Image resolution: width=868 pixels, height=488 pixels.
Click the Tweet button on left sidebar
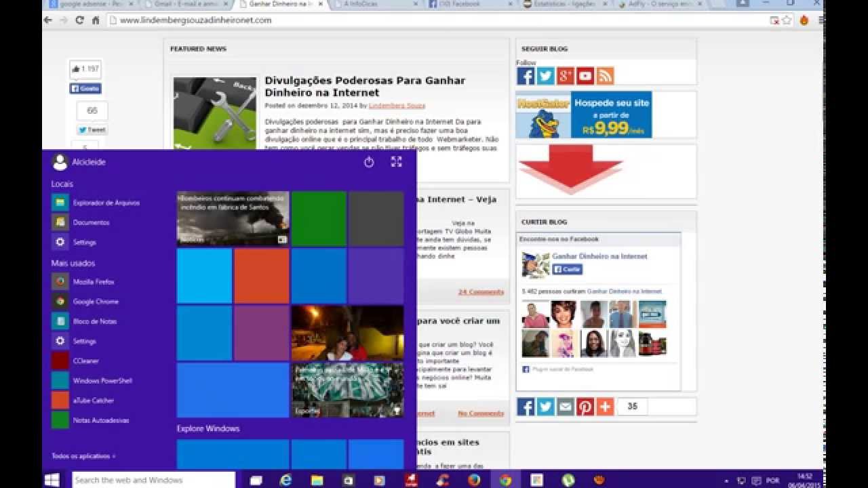pos(92,129)
